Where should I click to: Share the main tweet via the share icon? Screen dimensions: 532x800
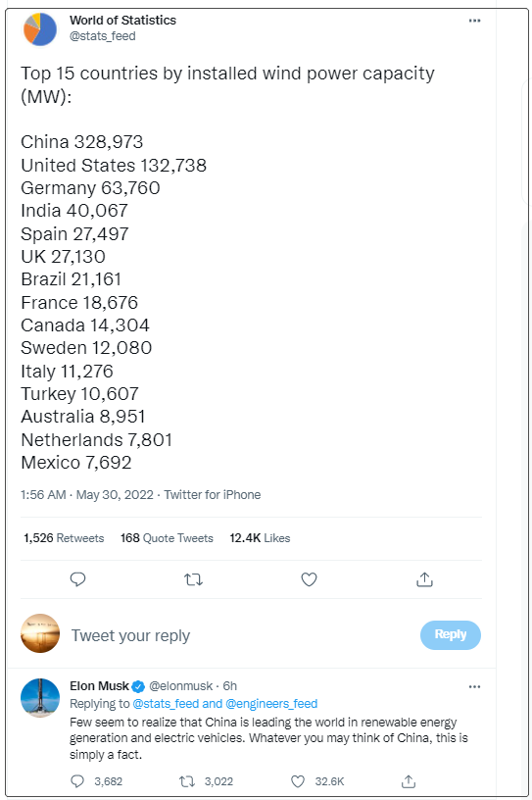(x=424, y=579)
